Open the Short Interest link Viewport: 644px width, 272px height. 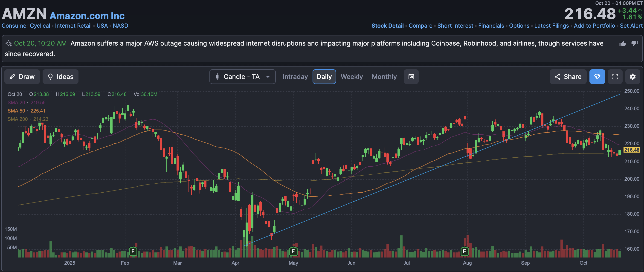coord(455,26)
